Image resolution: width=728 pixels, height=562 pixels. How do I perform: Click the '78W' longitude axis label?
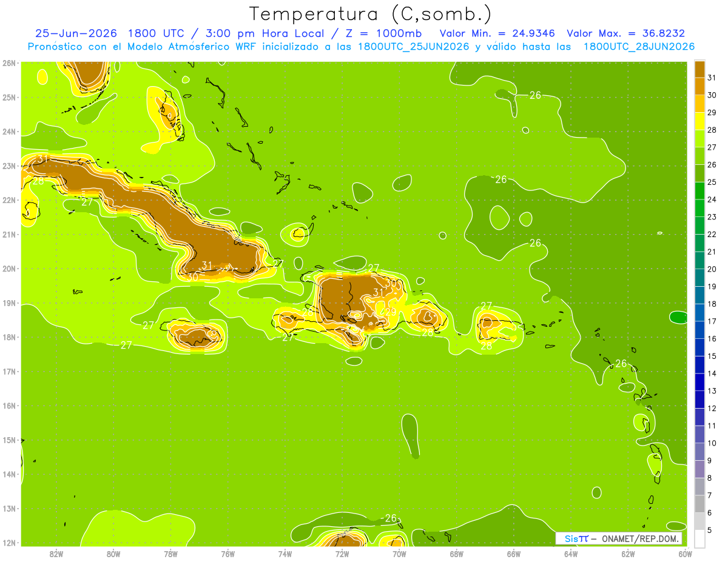170,554
